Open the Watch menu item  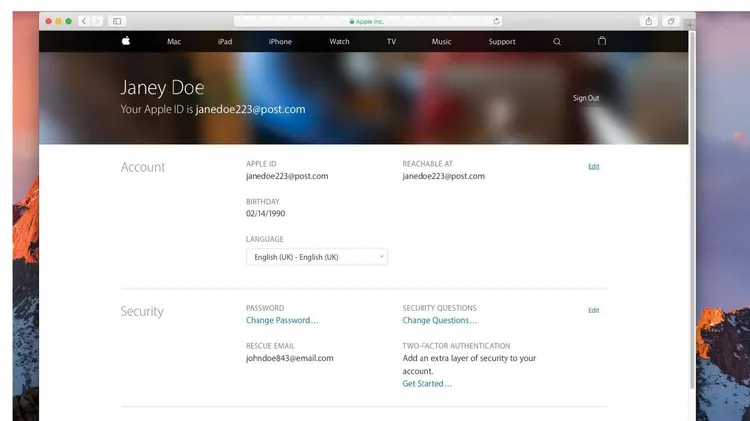(339, 42)
